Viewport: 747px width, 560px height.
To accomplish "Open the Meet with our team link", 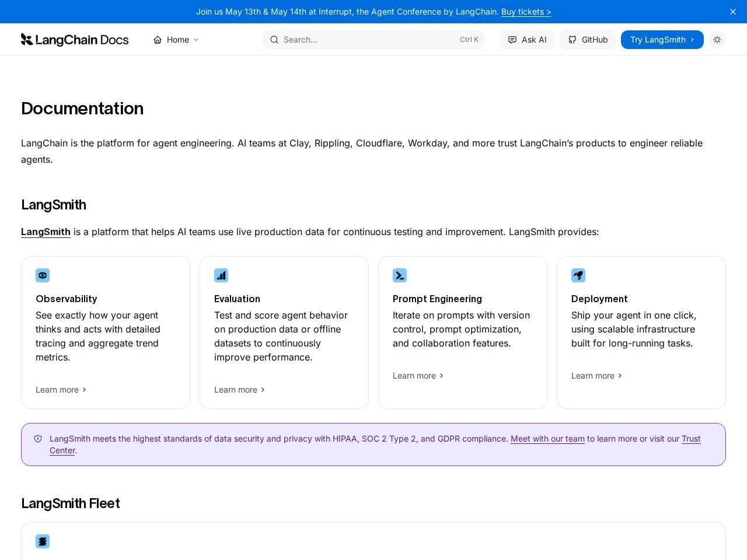I will (547, 439).
